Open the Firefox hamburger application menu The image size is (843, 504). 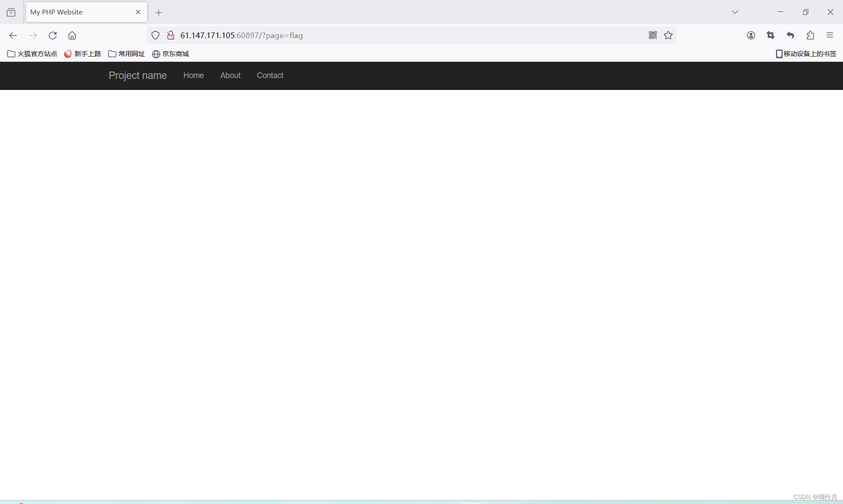tap(830, 36)
